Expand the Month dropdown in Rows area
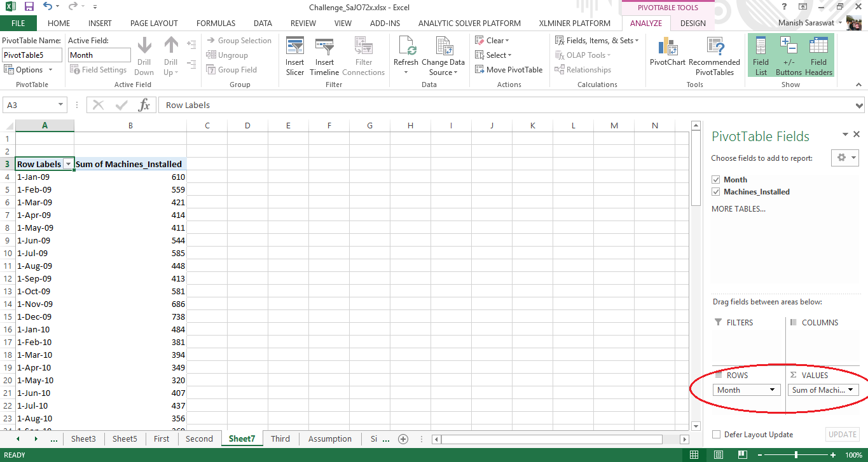 (772, 390)
